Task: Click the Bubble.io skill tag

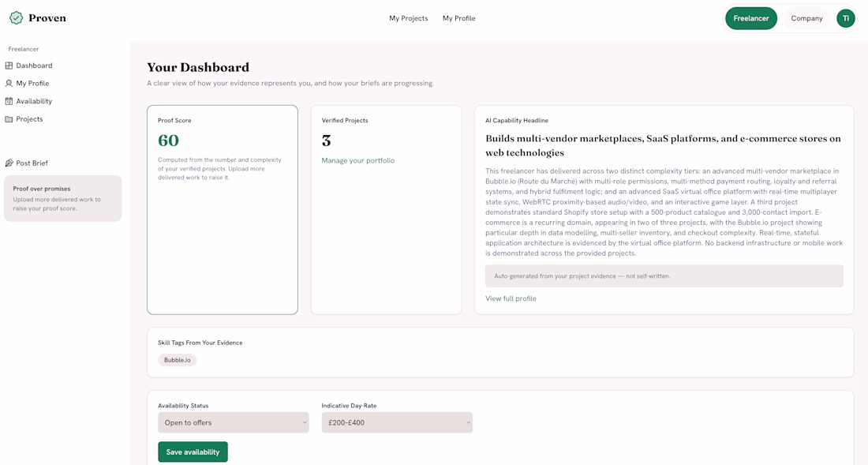Action: click(x=177, y=360)
